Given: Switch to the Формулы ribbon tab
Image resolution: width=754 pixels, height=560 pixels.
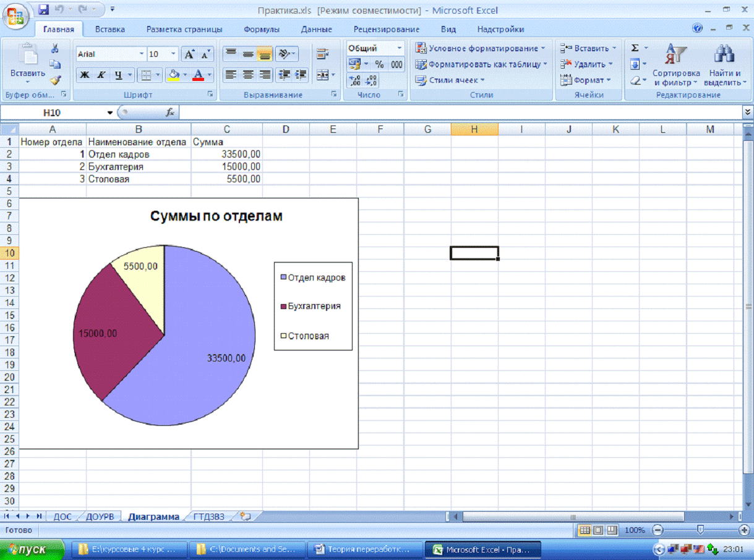Looking at the screenshot, I should (x=261, y=29).
